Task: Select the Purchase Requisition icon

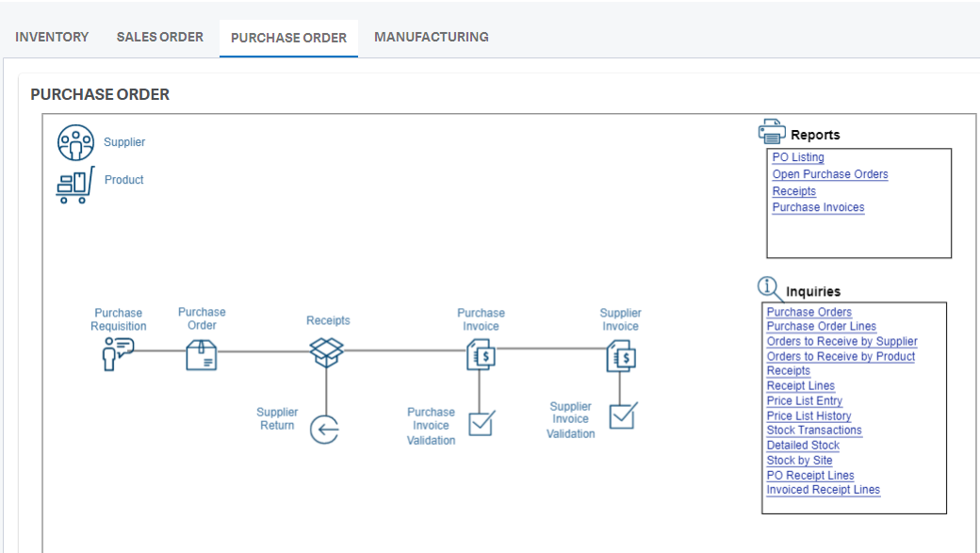Action: pyautogui.click(x=117, y=354)
